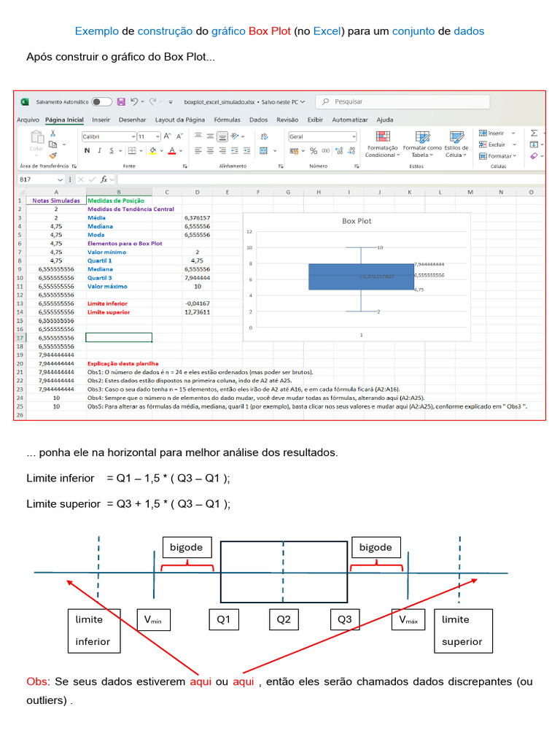Increase font size with larger A icon
Image resolution: width=560 pixels, height=747 pixels.
(x=167, y=136)
